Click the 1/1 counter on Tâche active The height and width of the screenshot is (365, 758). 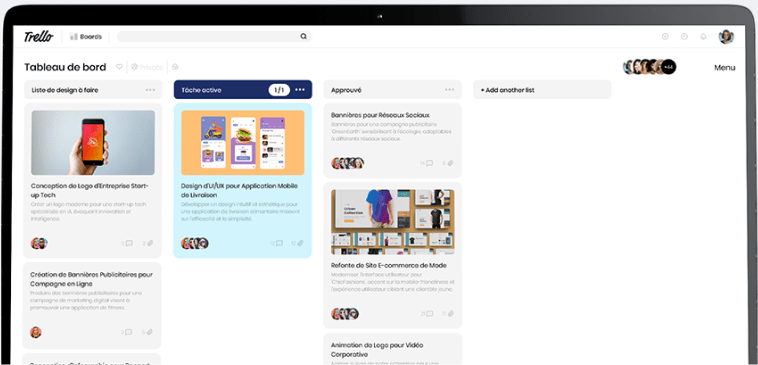(279, 90)
